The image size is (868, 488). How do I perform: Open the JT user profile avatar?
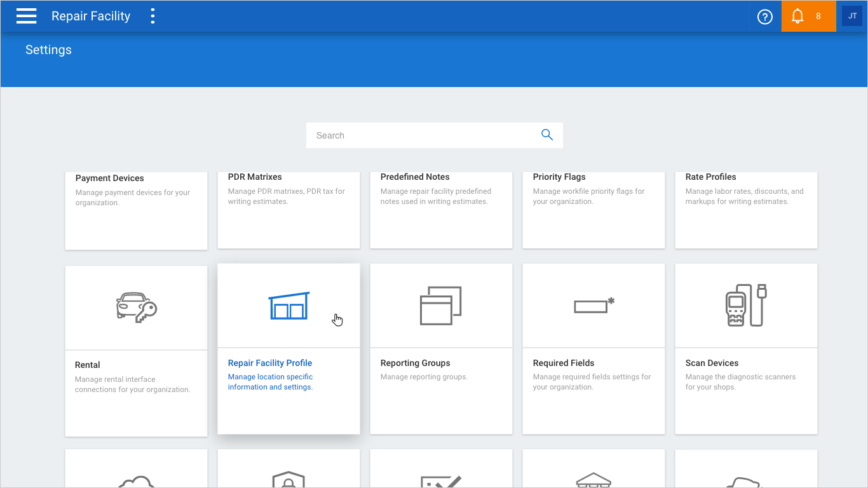(852, 17)
